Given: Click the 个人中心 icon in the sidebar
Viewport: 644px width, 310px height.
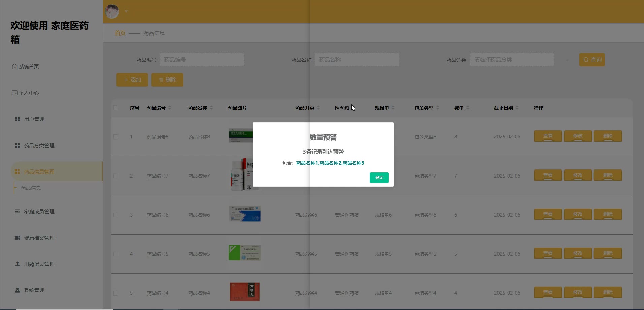Looking at the screenshot, I should (14, 93).
